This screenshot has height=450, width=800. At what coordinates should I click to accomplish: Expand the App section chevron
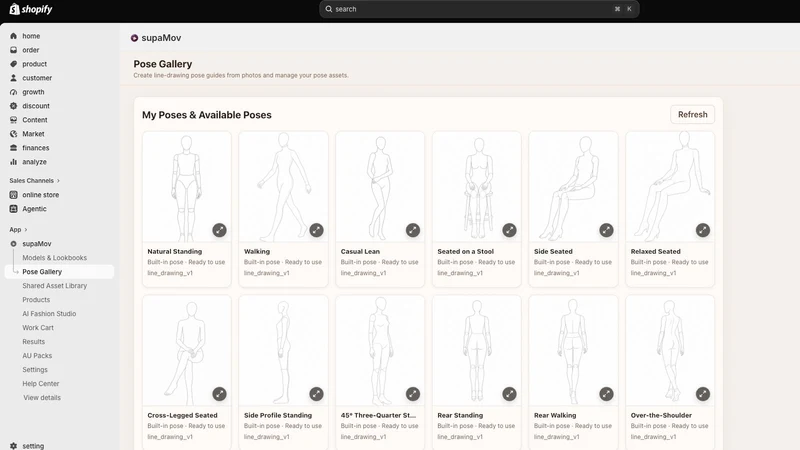26,230
